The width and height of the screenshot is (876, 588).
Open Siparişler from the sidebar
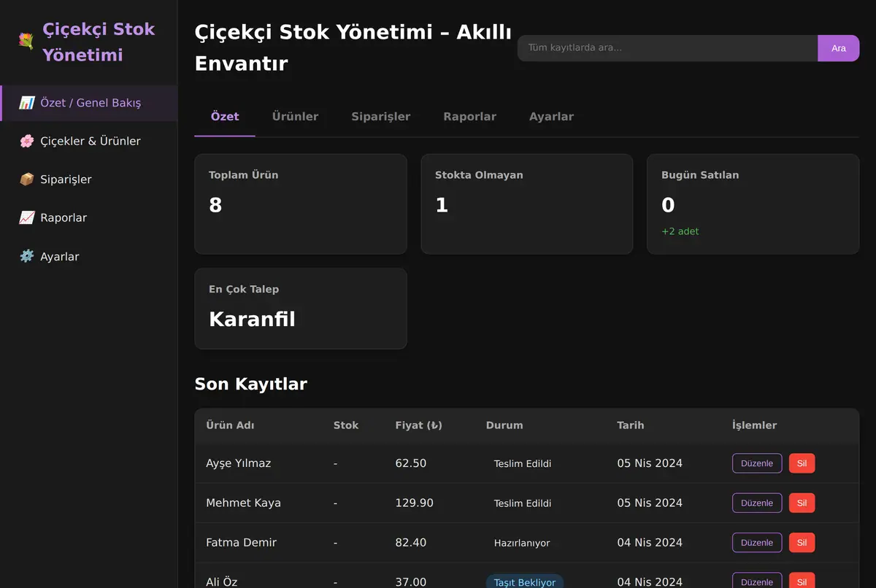(88, 179)
